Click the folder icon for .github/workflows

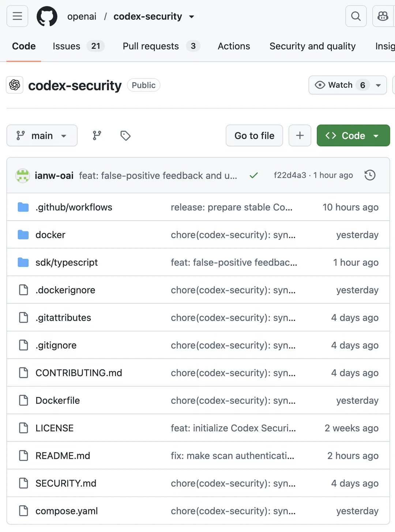tap(23, 207)
